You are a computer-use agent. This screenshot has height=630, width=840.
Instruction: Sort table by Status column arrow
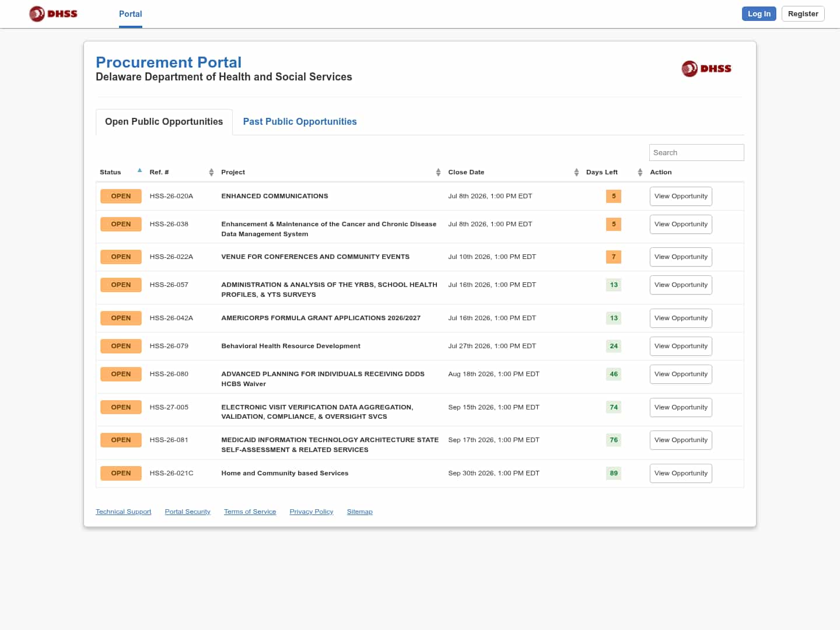[139, 171]
